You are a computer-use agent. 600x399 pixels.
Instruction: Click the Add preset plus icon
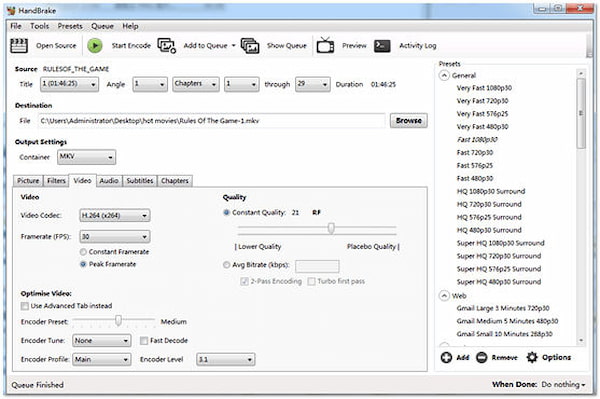pos(446,357)
